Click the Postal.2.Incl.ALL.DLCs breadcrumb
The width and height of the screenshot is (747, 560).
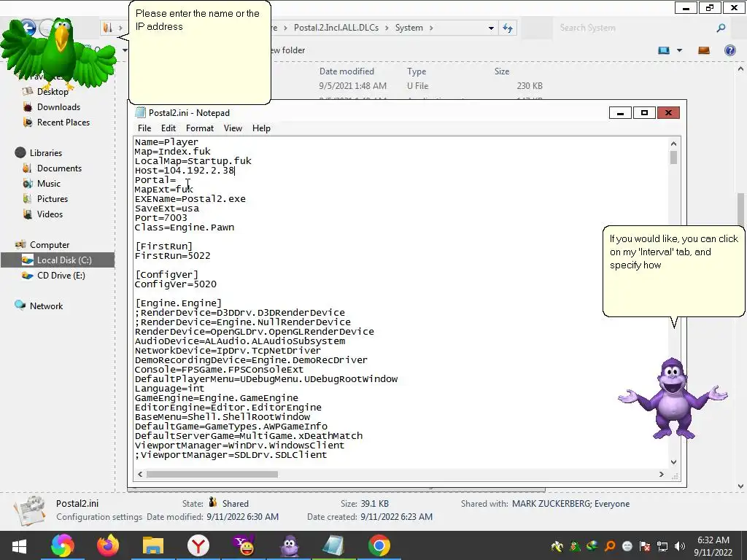(336, 28)
